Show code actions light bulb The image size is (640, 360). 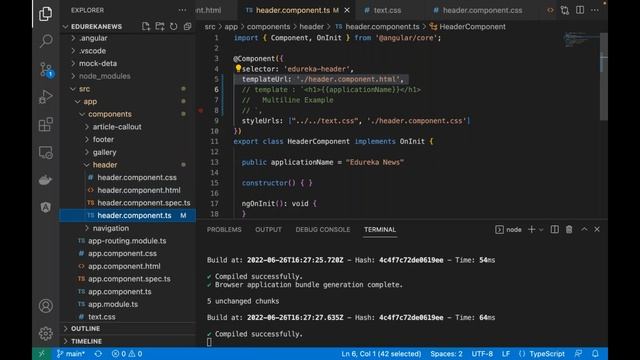pyautogui.click(x=238, y=69)
